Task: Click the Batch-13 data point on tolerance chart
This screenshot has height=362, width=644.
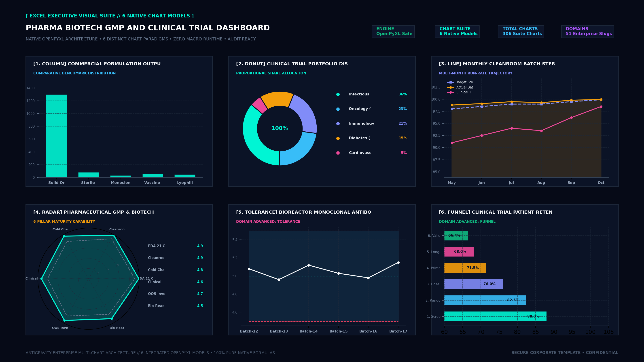Action: click(x=279, y=280)
